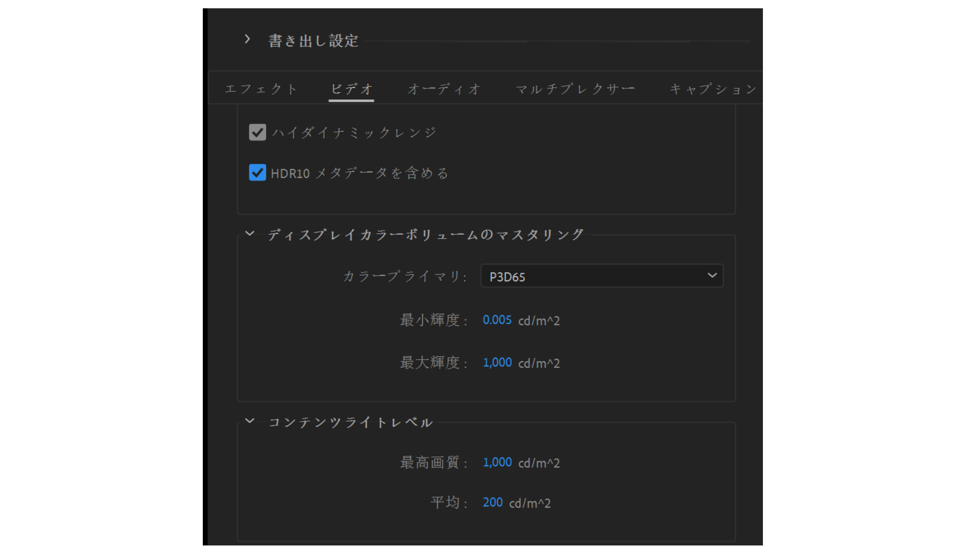Select the ビデオ tab
The image size is (966, 560).
[351, 89]
